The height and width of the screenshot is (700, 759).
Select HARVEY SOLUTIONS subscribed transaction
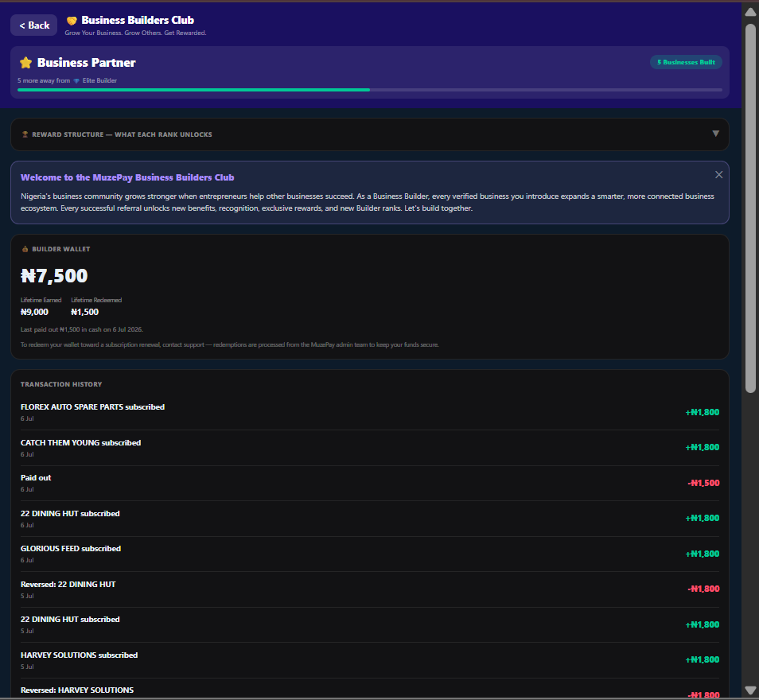coord(370,659)
